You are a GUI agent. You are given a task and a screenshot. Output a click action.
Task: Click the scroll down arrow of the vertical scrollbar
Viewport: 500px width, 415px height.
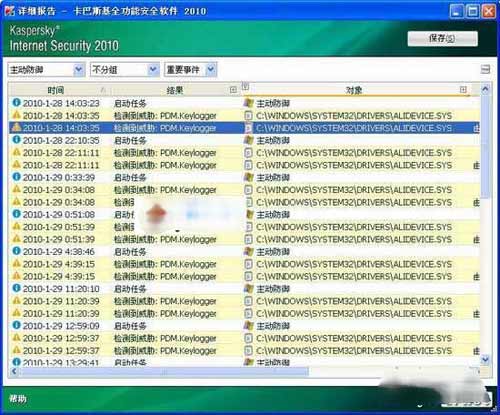[485, 359]
